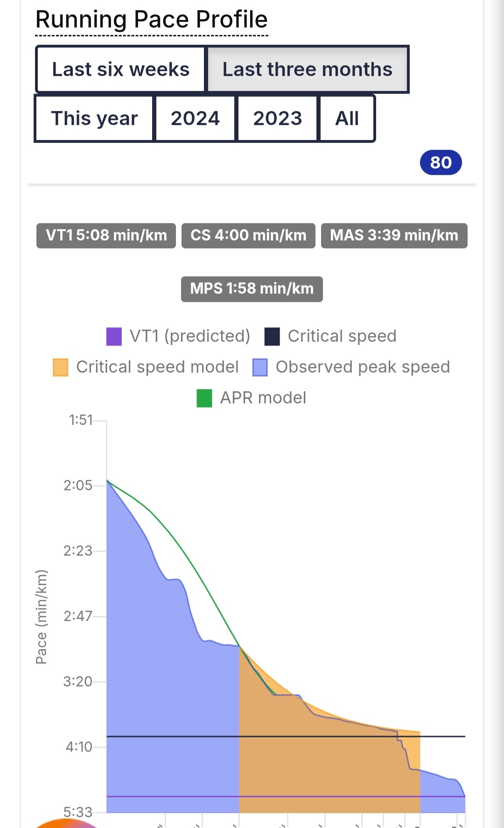Switch to Last three months range
Image resolution: width=504 pixels, height=828 pixels.
[307, 70]
